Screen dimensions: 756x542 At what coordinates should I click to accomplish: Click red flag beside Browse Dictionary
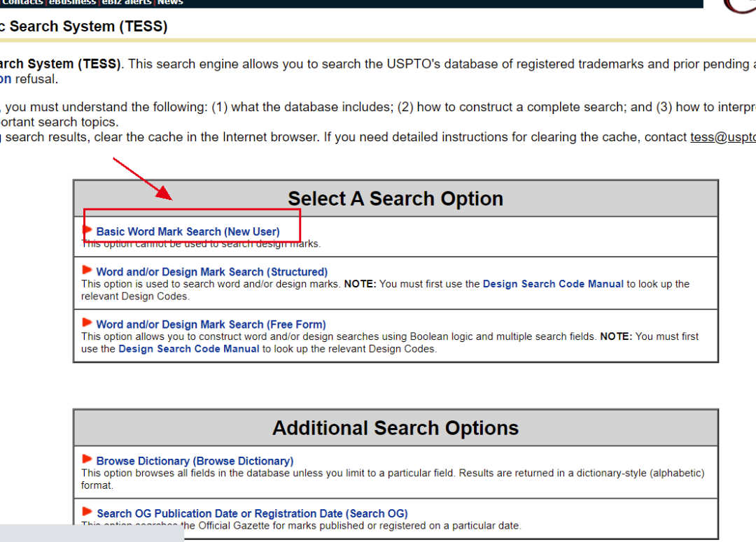(87, 459)
